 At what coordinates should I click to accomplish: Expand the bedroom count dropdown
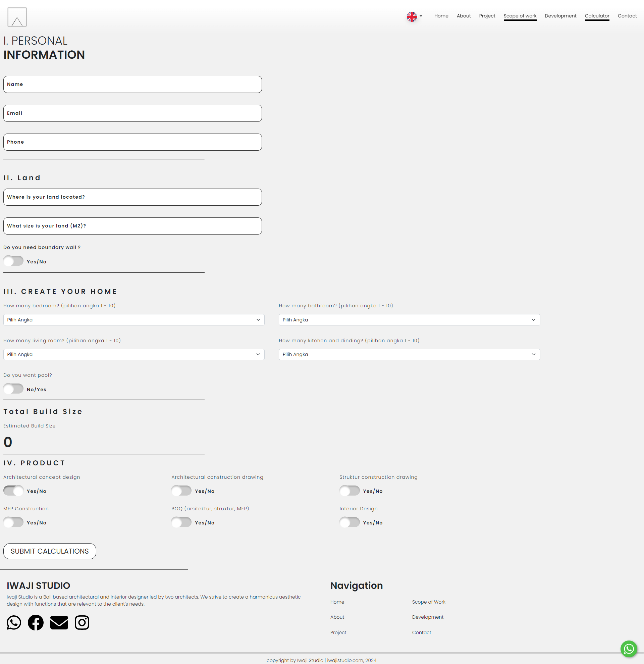click(134, 320)
